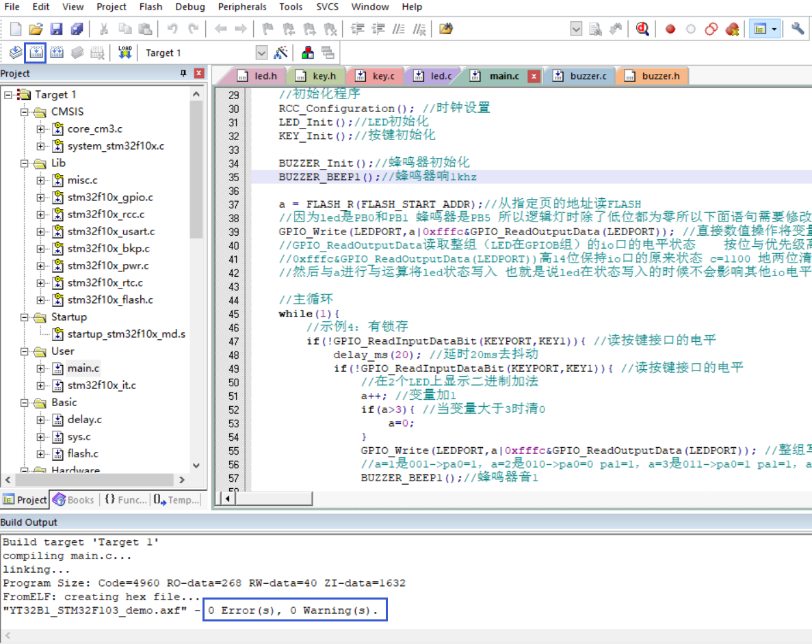Navigate backwards with the left arrow icon
This screenshot has height=644, width=812.
pyautogui.click(x=220, y=29)
